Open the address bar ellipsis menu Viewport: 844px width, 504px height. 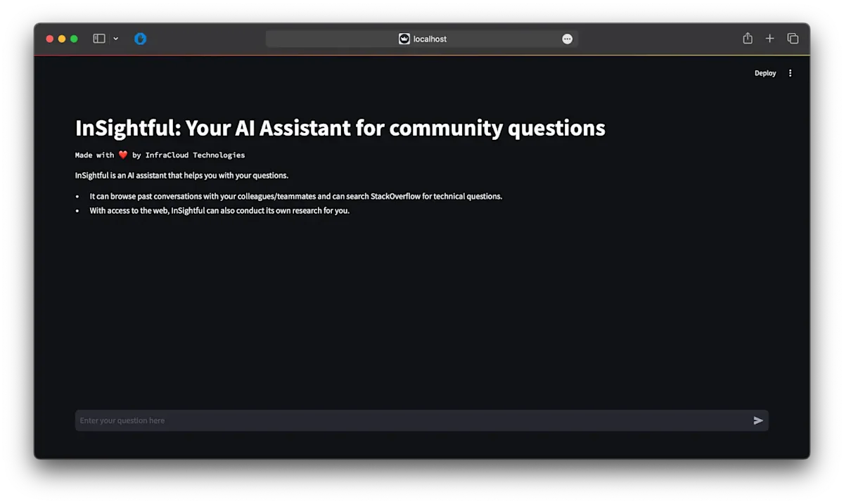[568, 39]
